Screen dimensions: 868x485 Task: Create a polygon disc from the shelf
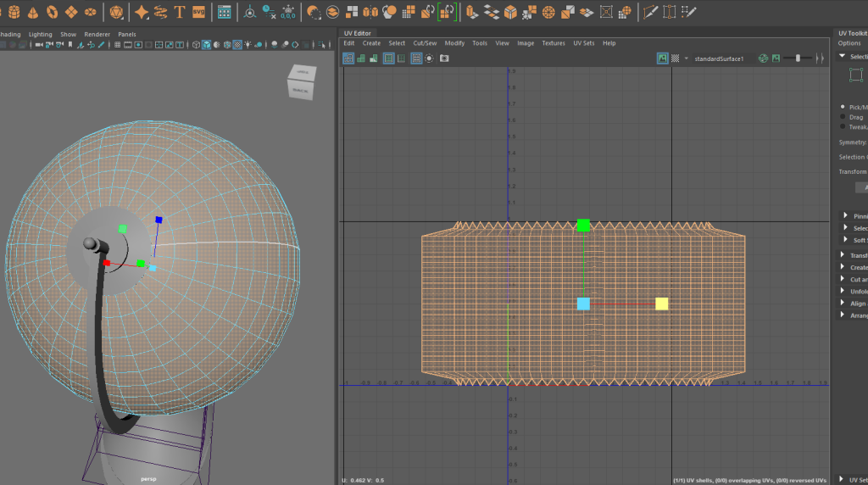pos(90,12)
